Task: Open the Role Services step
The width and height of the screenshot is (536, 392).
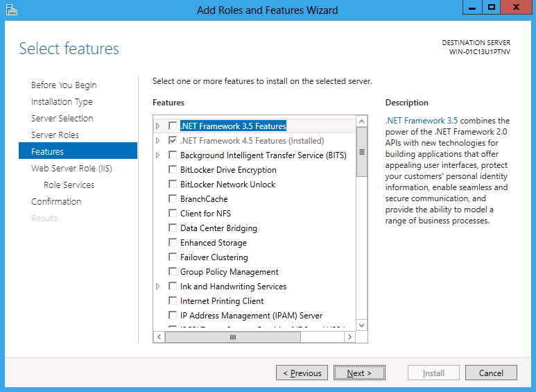Action: pyautogui.click(x=69, y=185)
